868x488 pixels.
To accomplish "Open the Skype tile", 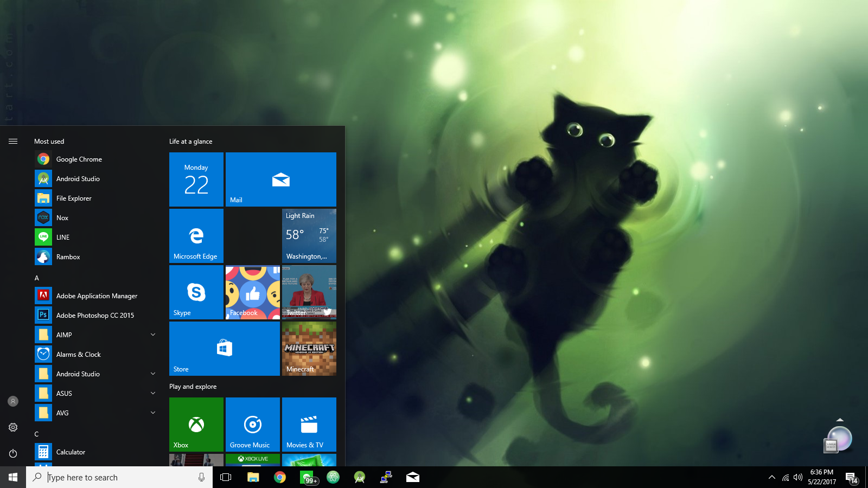I will (x=196, y=292).
